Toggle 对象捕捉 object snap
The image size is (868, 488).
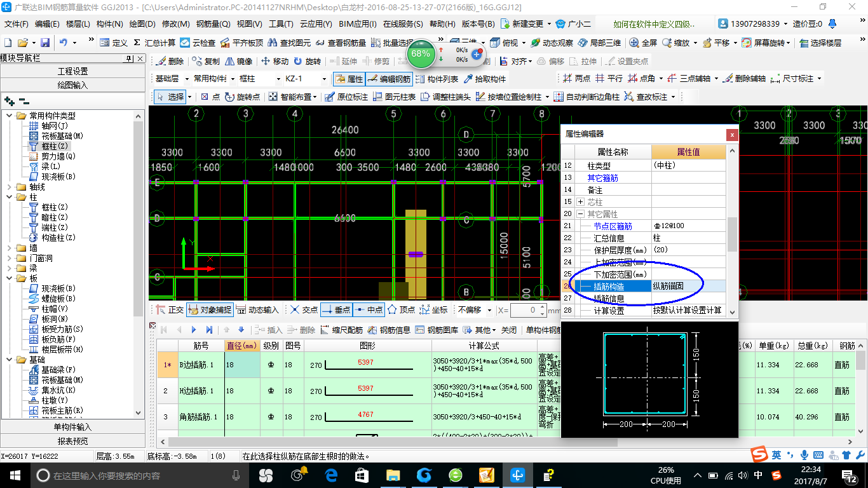click(209, 310)
